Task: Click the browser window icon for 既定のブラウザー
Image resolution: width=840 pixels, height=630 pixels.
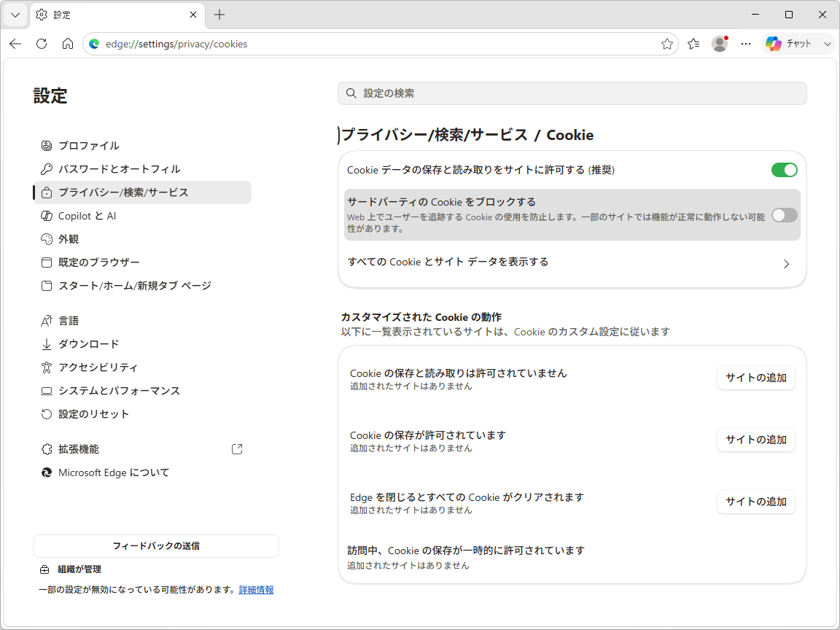Action: pyautogui.click(x=47, y=262)
